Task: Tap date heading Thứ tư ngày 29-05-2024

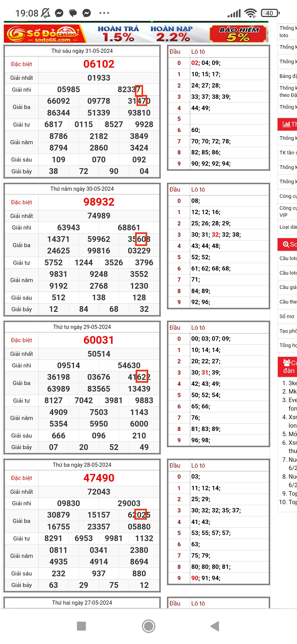Action: point(82,327)
